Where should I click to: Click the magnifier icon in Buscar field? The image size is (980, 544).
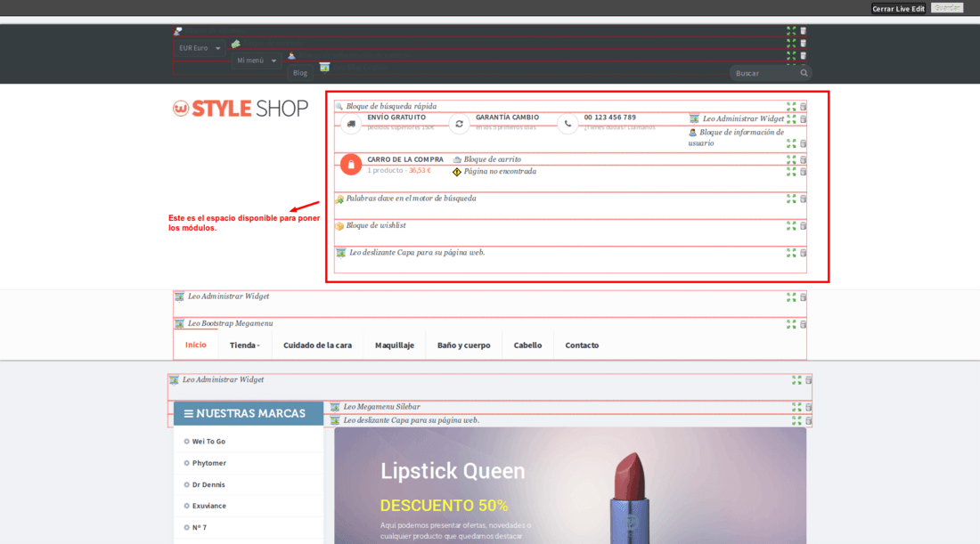pyautogui.click(x=804, y=73)
